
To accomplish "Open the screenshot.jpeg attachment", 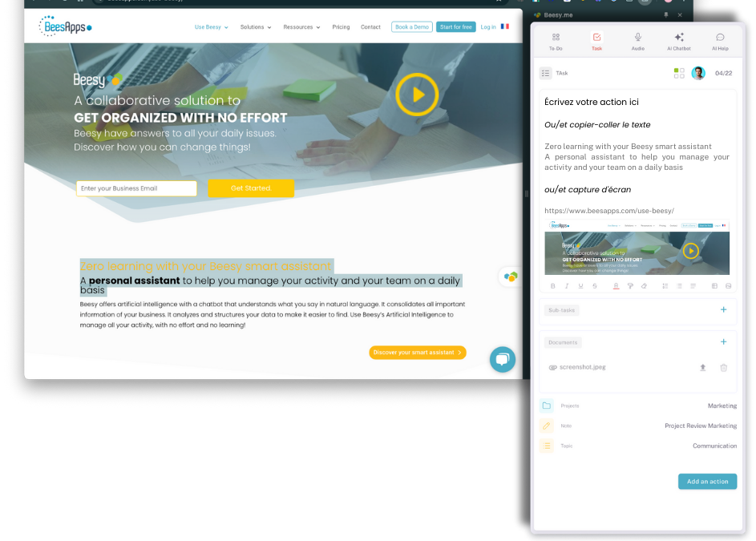I will click(x=582, y=367).
